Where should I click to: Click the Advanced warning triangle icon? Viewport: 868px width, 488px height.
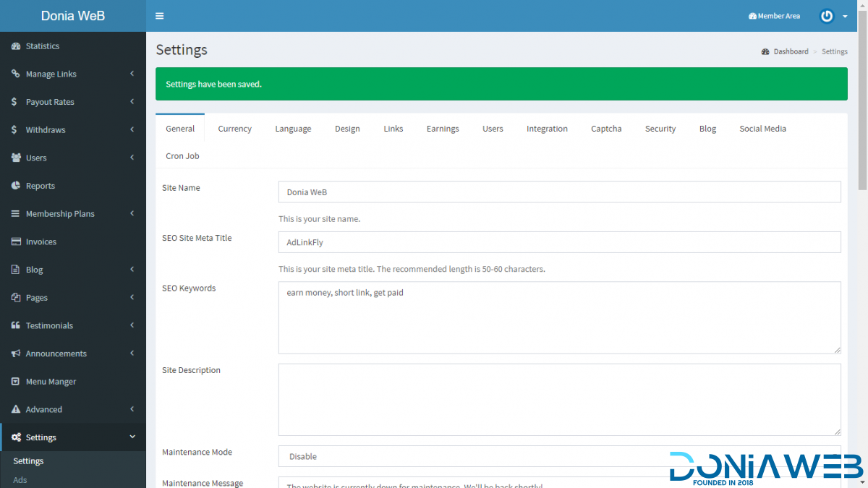16,409
